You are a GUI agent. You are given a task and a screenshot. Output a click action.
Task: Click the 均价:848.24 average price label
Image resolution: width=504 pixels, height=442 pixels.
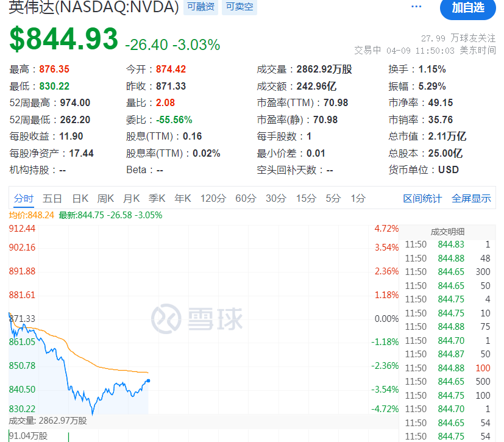32,215
